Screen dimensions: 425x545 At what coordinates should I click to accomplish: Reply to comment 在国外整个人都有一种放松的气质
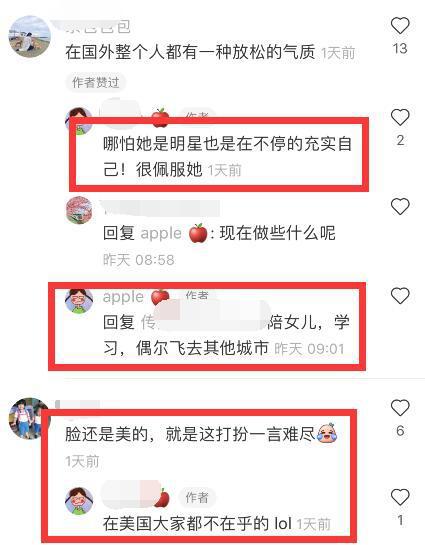pos(190,52)
